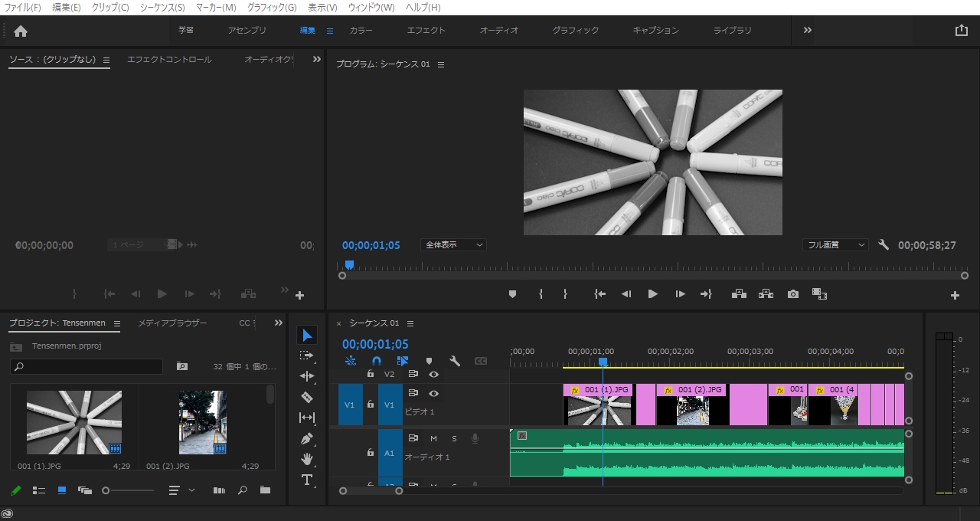Click the Comparison View icon
980x521 pixels.
819,294
